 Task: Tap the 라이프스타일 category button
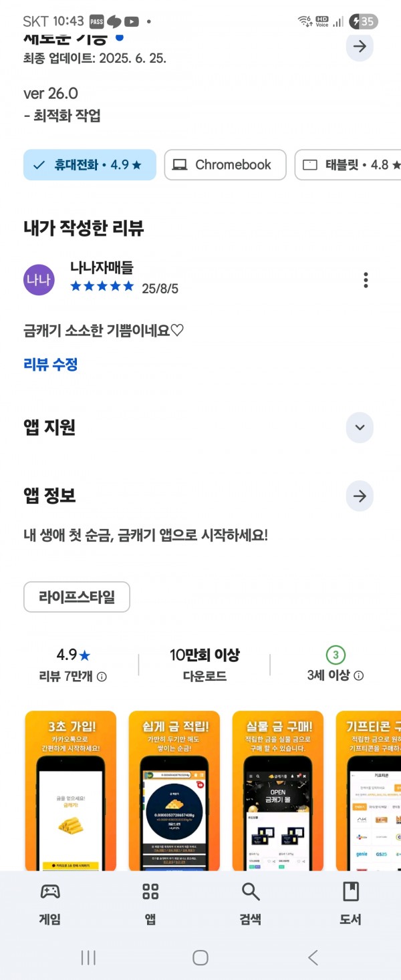tap(77, 597)
